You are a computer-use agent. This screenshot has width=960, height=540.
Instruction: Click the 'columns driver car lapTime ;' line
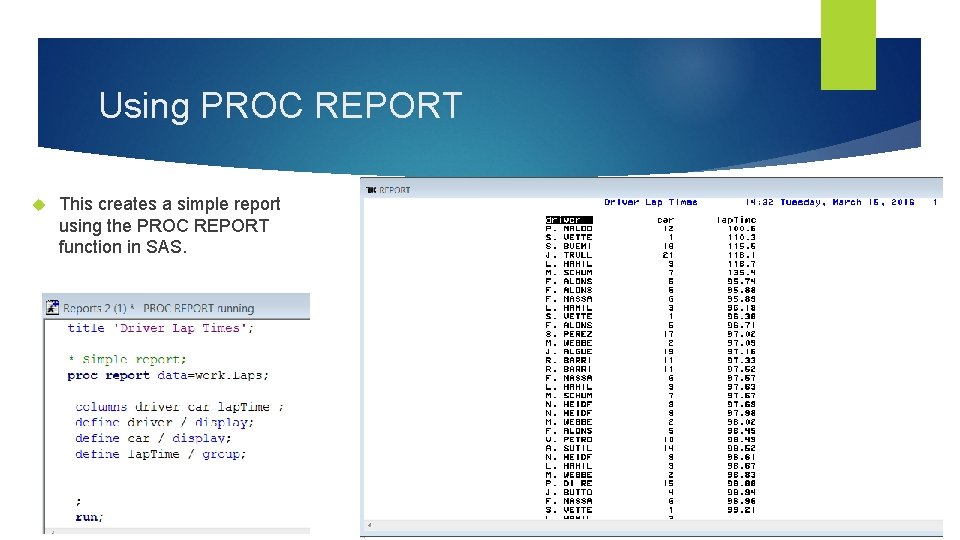coord(179,407)
